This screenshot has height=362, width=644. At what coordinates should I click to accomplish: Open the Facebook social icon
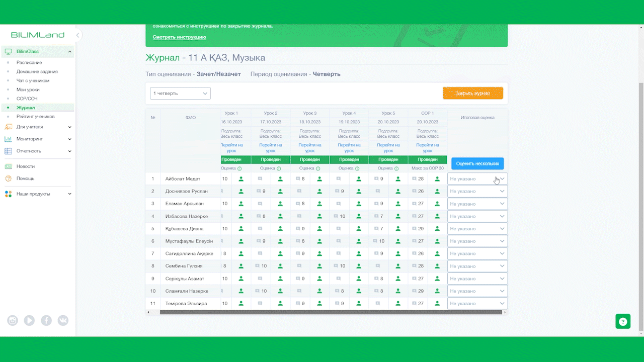(x=46, y=320)
